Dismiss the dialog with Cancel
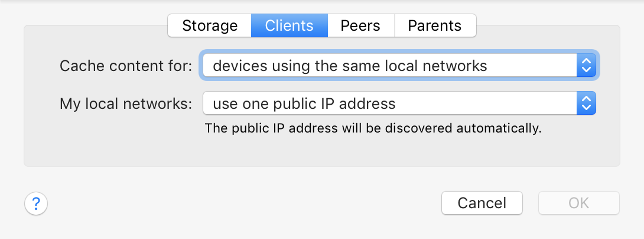644x239 pixels. point(482,203)
